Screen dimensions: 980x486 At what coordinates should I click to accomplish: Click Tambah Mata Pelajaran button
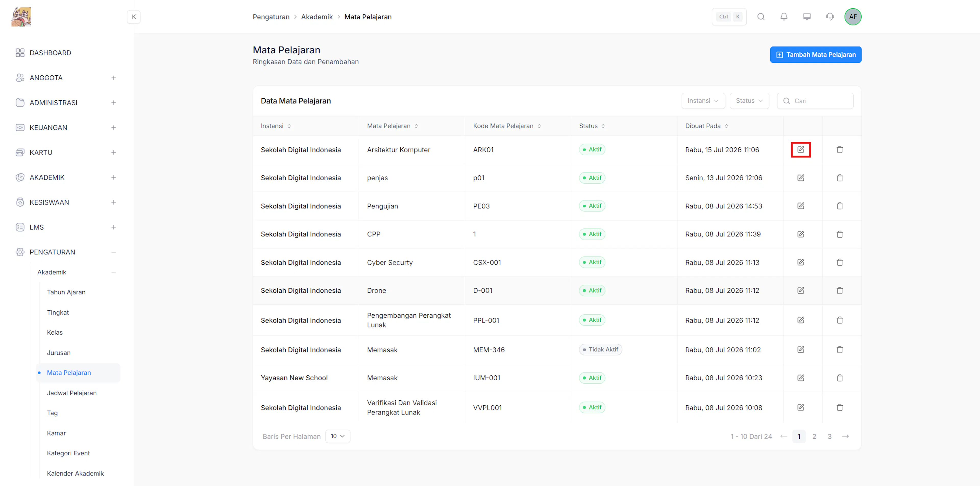tap(815, 55)
